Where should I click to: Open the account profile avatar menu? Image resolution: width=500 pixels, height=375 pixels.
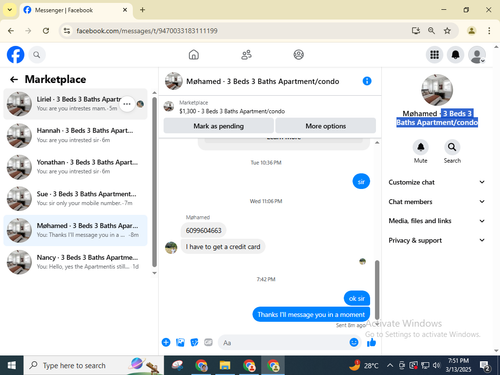tap(477, 55)
